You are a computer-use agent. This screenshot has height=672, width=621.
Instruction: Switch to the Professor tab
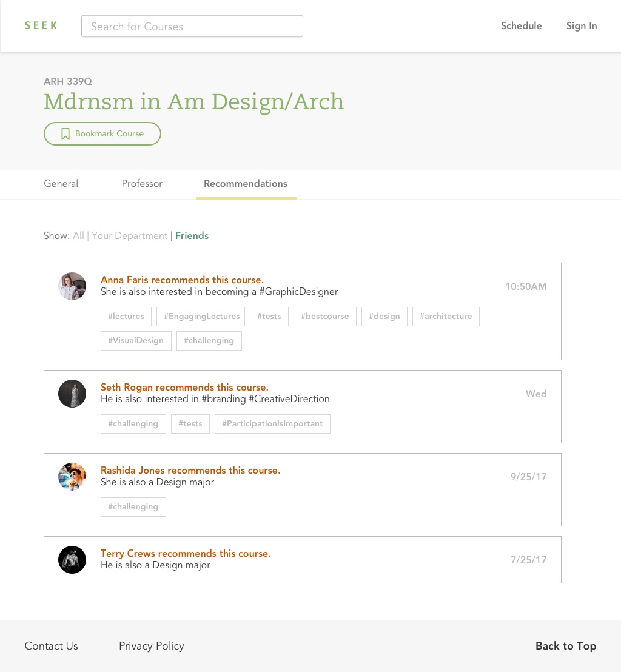(x=142, y=183)
